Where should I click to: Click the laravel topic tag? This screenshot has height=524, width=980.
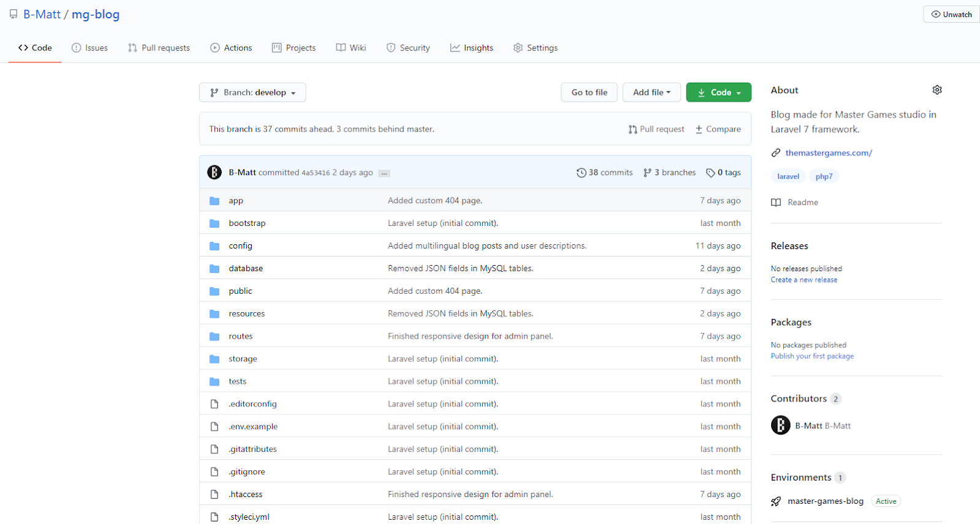point(788,176)
